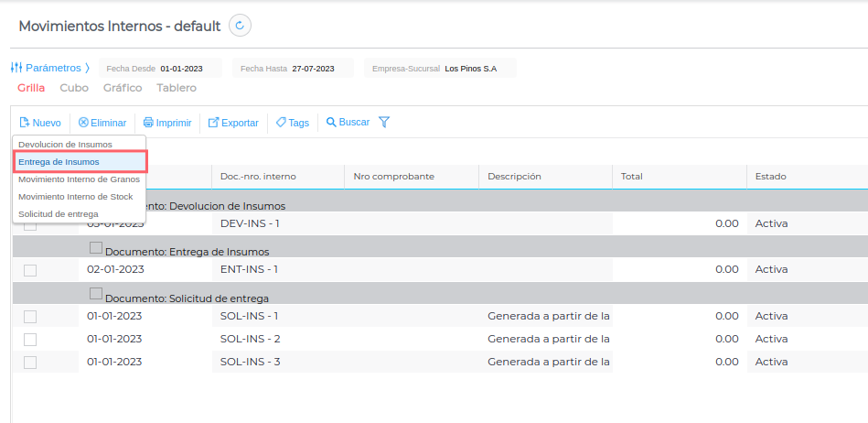Open the filter funnel icon
The height and width of the screenshot is (423, 868).
tap(384, 122)
